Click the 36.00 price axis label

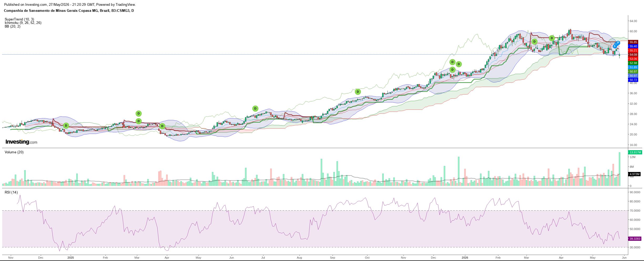[x=633, y=93]
